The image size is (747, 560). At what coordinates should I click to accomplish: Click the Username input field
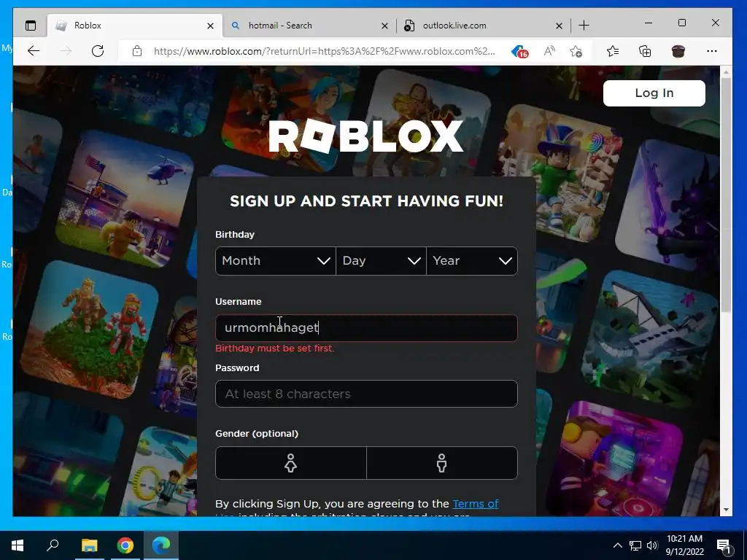366,327
